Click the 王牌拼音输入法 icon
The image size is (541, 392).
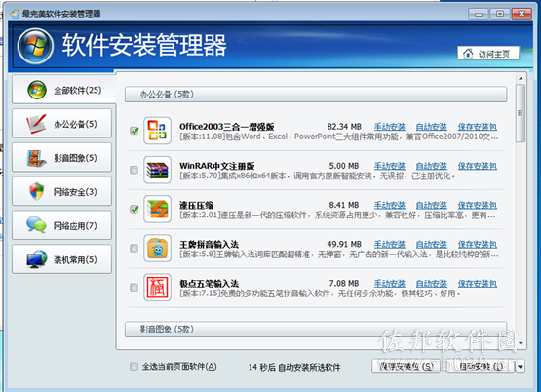[x=157, y=248]
